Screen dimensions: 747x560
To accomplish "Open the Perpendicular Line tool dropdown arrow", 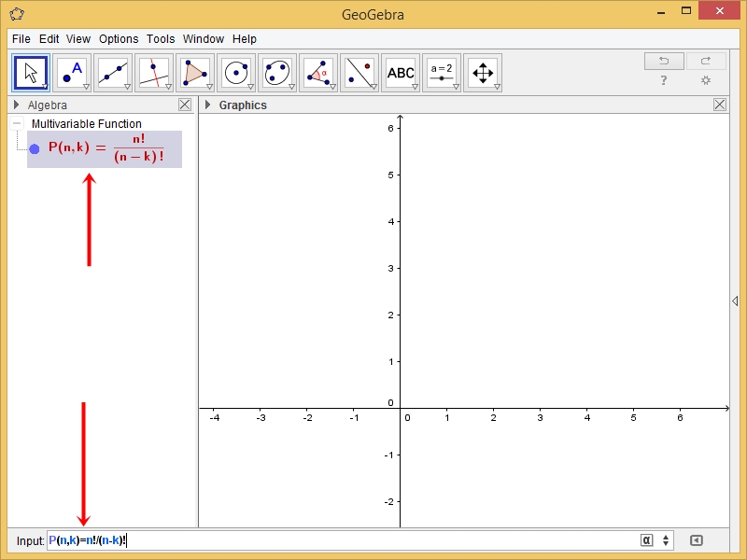I will pos(168,87).
